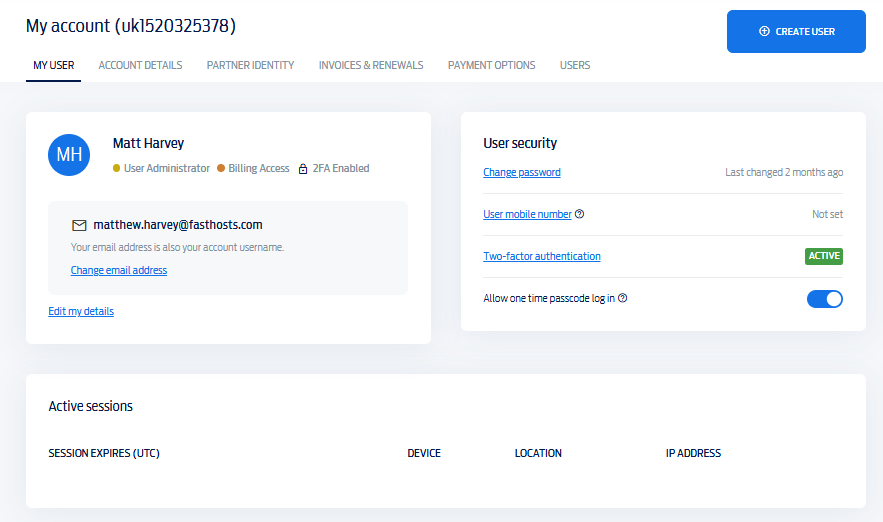883x522 pixels.
Task: Open the Two-factor authentication link
Action: (542, 256)
